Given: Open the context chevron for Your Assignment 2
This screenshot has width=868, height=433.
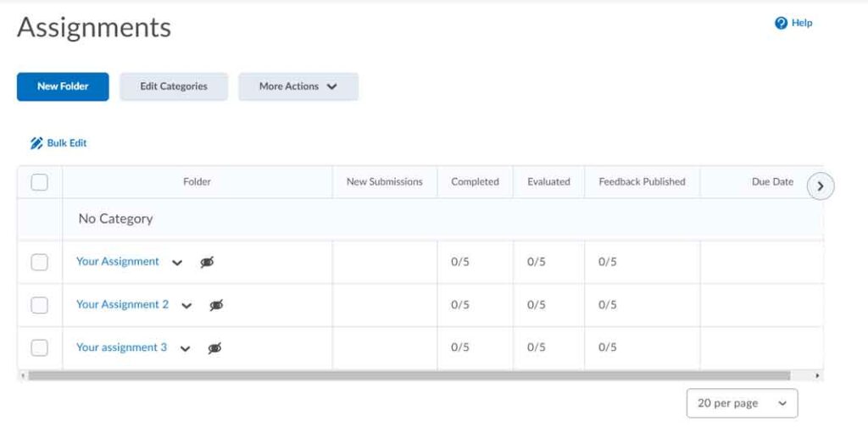Looking at the screenshot, I should point(186,305).
